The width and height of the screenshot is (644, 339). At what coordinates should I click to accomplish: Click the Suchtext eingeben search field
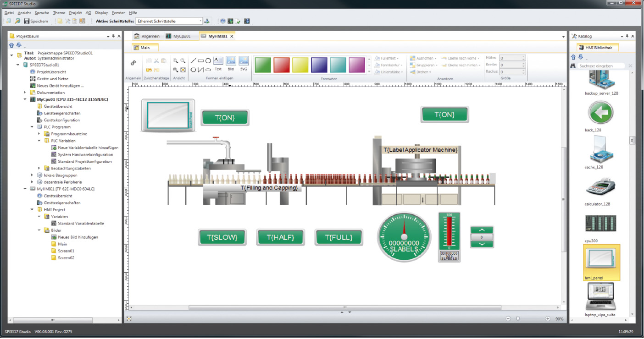pyautogui.click(x=602, y=66)
